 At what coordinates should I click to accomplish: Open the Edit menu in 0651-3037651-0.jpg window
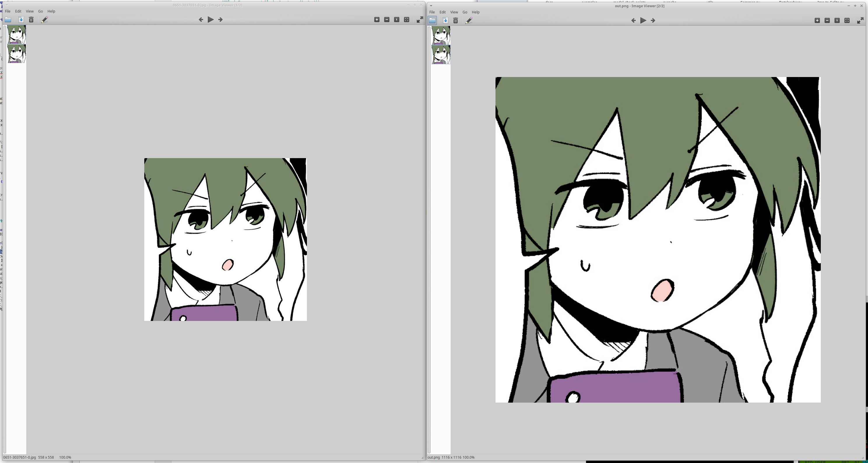18,11
